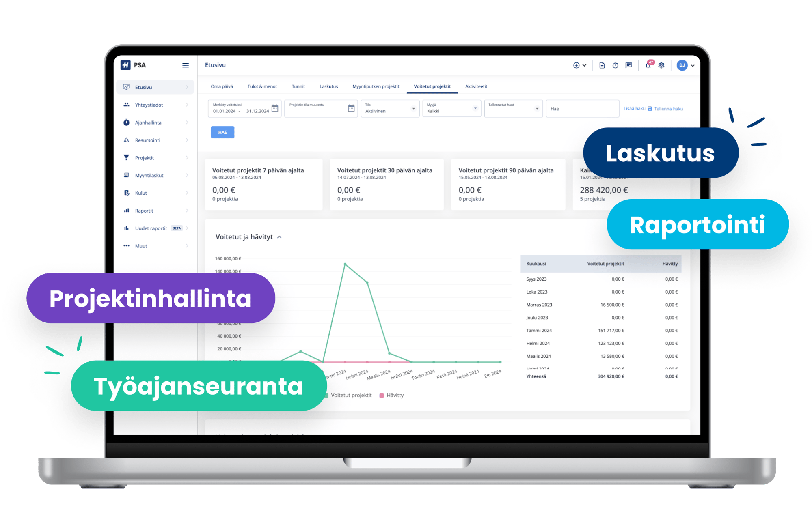Viewport: 812px width, 531px height.
Task: Click the Tallenna haku link
Action: 668,109
